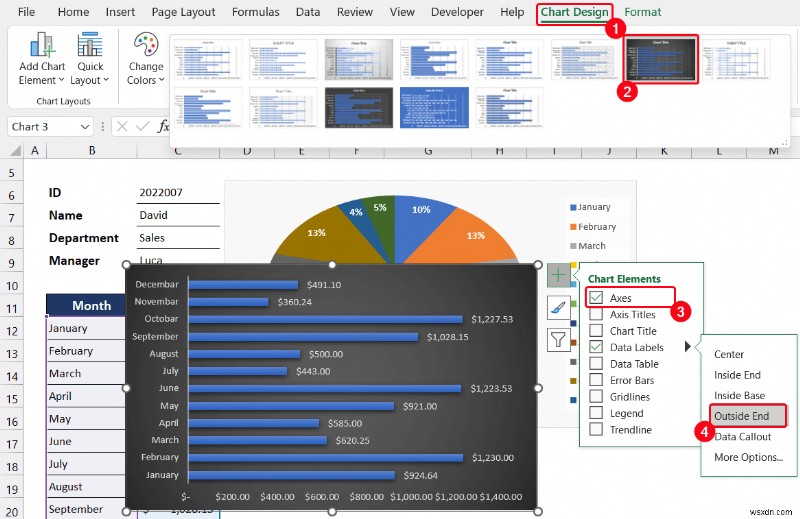Click the $1,230.00 data label
Image resolution: width=800 pixels, height=519 pixels.
point(493,458)
